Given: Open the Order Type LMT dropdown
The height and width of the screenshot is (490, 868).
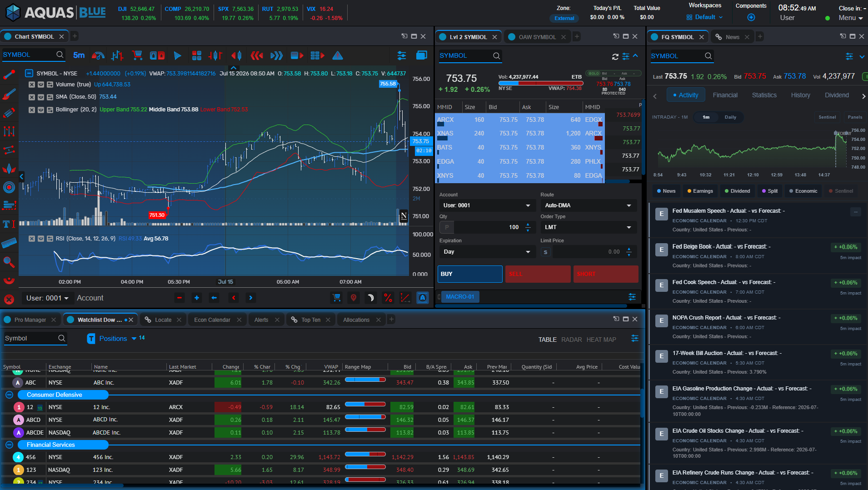Looking at the screenshot, I should [588, 227].
